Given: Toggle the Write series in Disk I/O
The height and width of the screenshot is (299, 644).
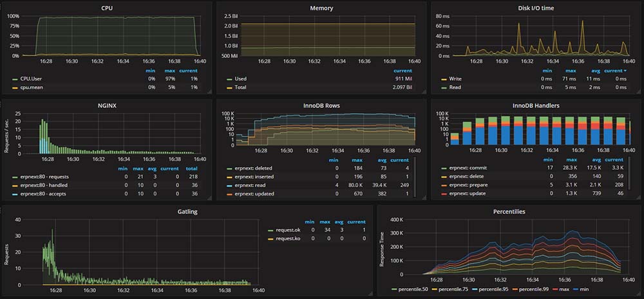Looking at the screenshot, I should (x=455, y=78).
